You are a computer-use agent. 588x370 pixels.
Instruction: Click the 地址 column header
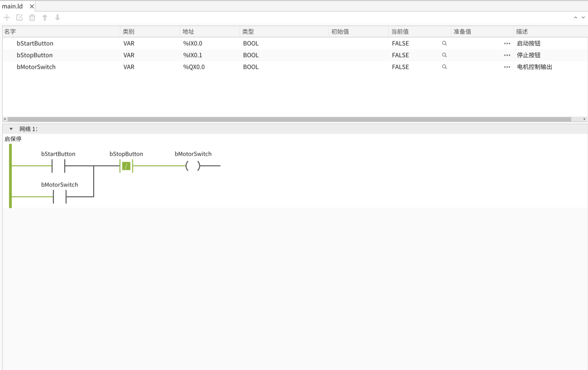point(188,32)
